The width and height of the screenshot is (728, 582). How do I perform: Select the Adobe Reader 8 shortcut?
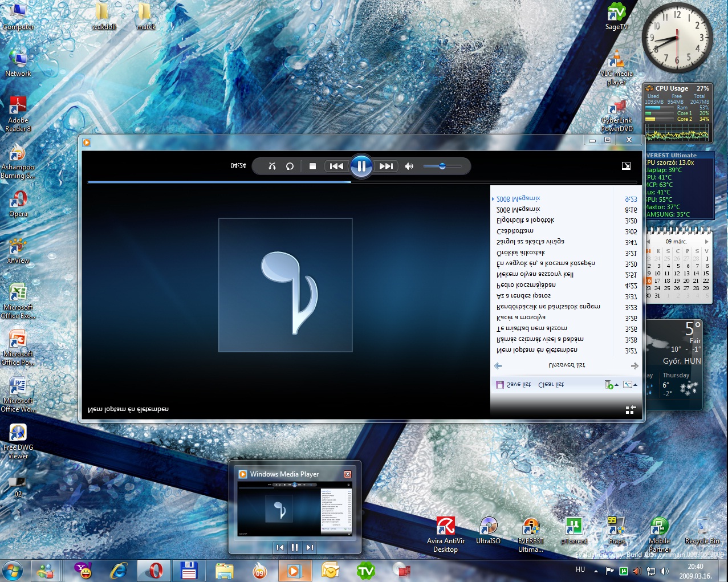pos(18,114)
